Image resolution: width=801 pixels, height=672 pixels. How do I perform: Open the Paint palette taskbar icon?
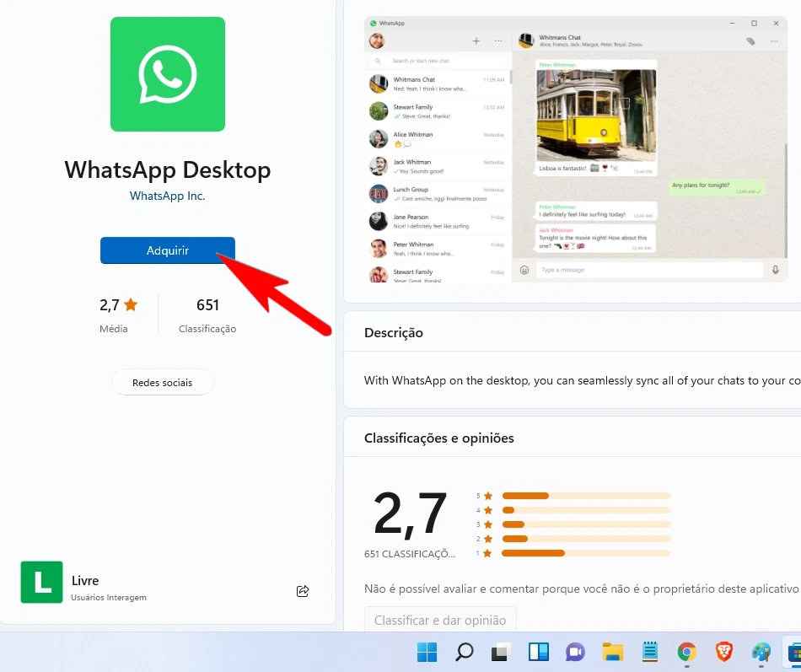761,652
